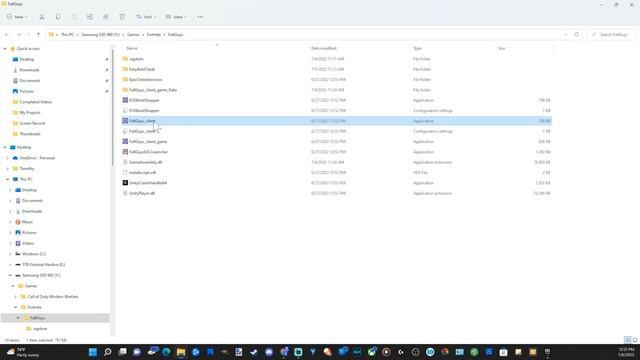Image resolution: width=640 pixels, height=360 pixels.
Task: Collapse the This PC tree node
Action: 7,179
